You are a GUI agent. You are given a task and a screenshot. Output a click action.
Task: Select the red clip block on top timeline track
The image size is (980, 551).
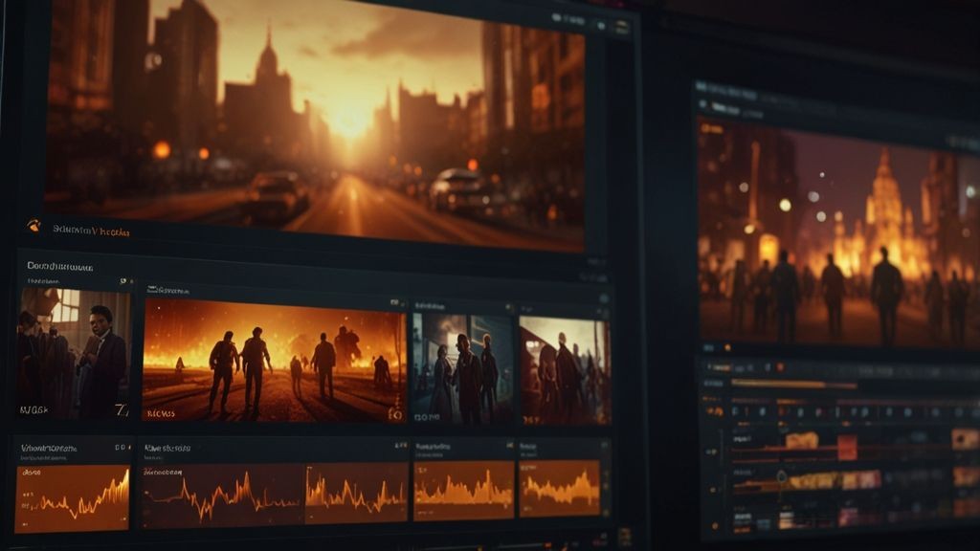pos(847,448)
